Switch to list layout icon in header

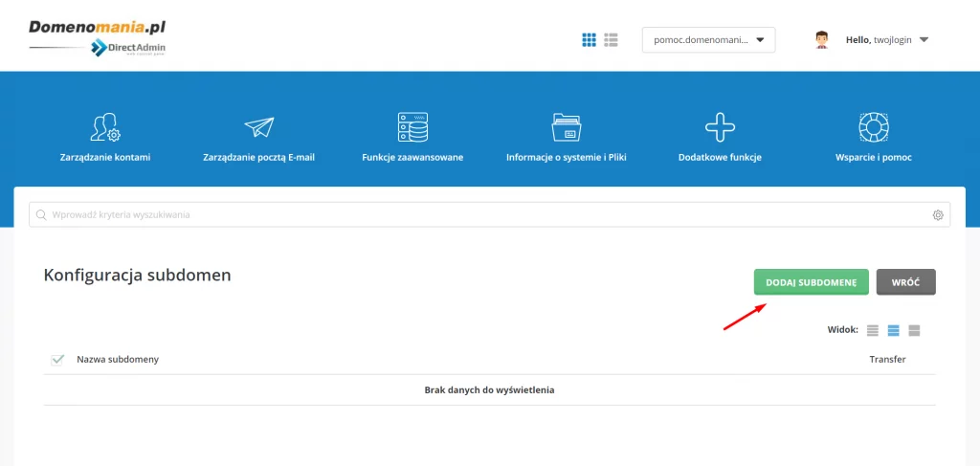(x=611, y=40)
